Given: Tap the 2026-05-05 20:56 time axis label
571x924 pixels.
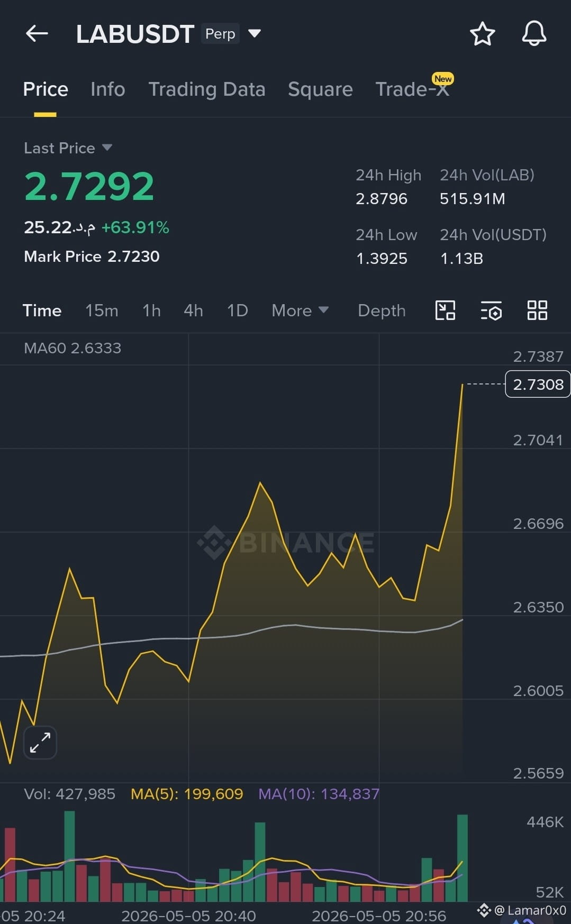Looking at the screenshot, I should [379, 916].
